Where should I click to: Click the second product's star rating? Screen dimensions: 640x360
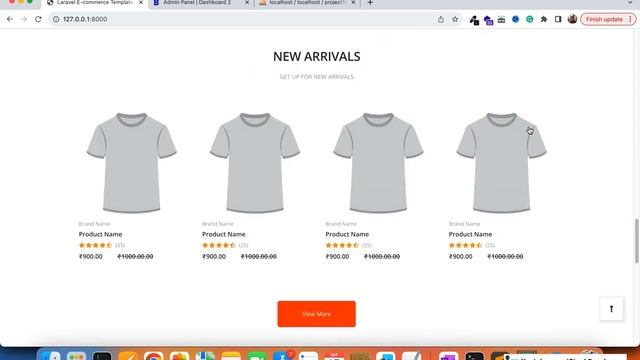click(x=218, y=245)
